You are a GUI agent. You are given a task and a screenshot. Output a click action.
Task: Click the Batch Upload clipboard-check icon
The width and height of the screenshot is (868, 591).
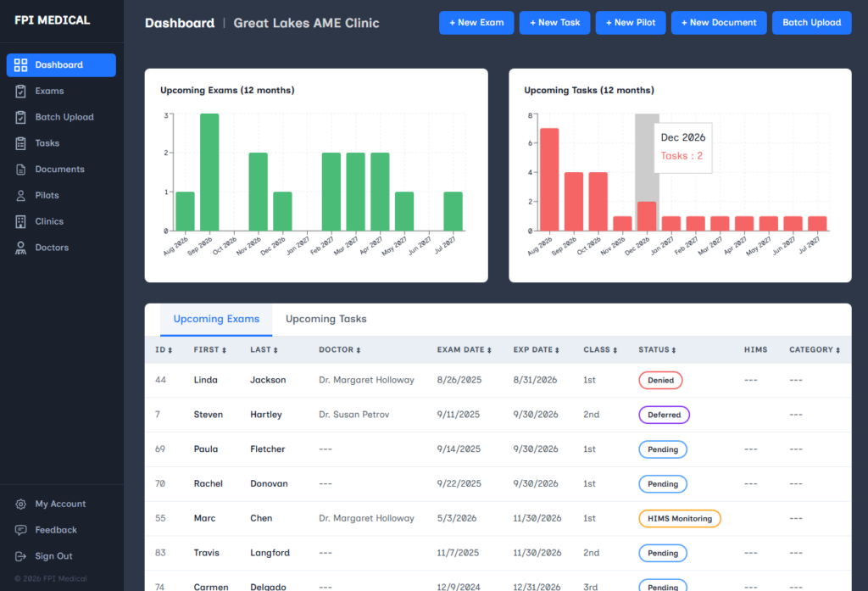coord(20,117)
